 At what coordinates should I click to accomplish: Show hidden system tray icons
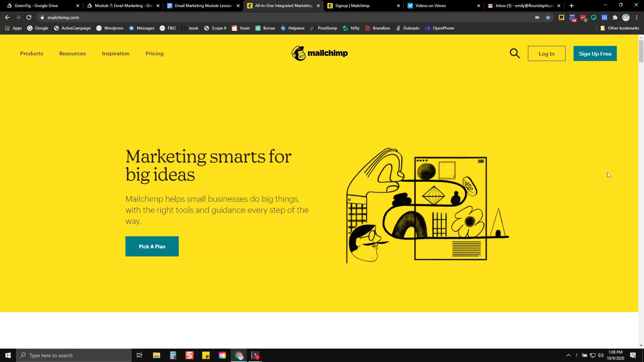[x=569, y=355]
